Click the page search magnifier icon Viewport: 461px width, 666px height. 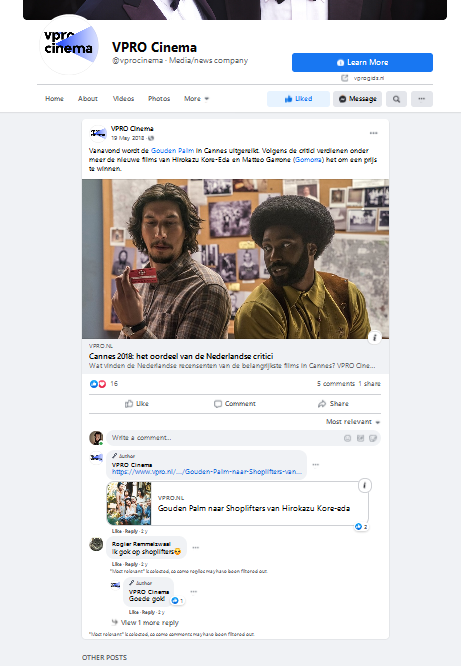point(396,99)
